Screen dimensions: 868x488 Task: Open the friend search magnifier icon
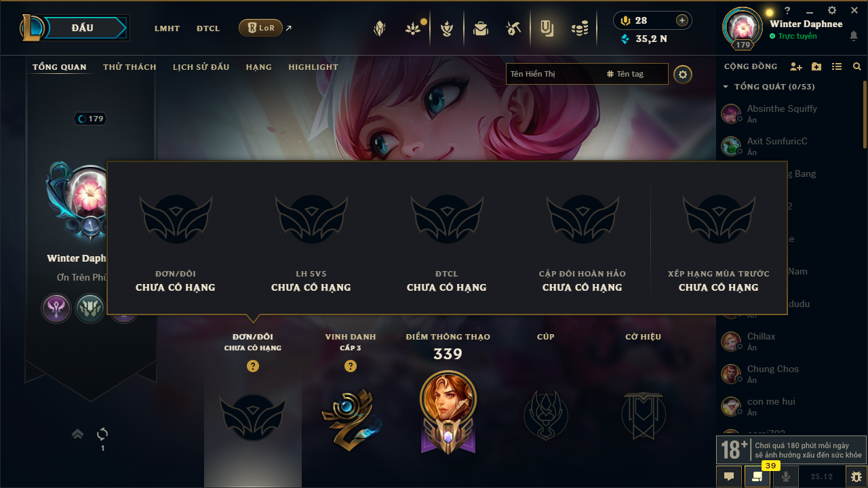[x=857, y=66]
